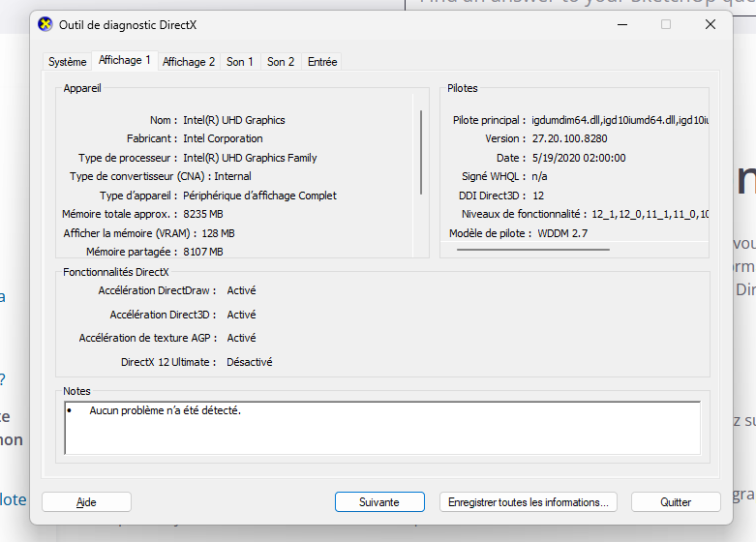Select the driver date 5/19/2020 02:00:00
This screenshot has width=756, height=542.
[x=579, y=158]
